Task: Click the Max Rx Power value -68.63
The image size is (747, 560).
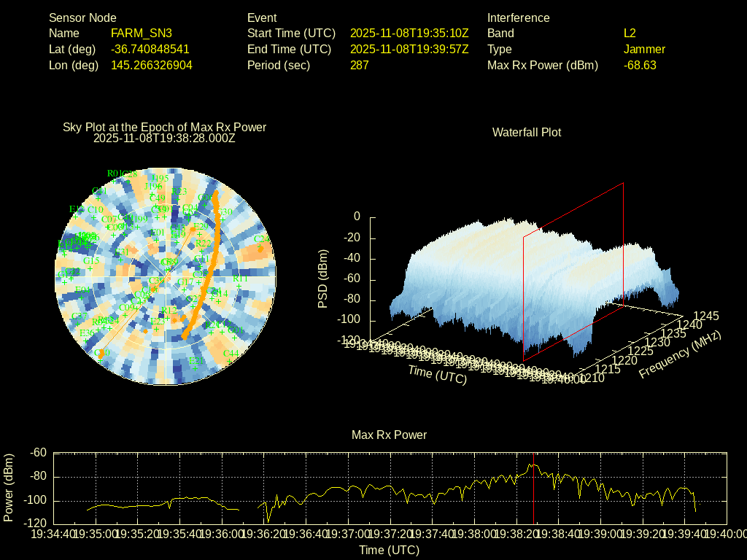Action: coord(640,65)
